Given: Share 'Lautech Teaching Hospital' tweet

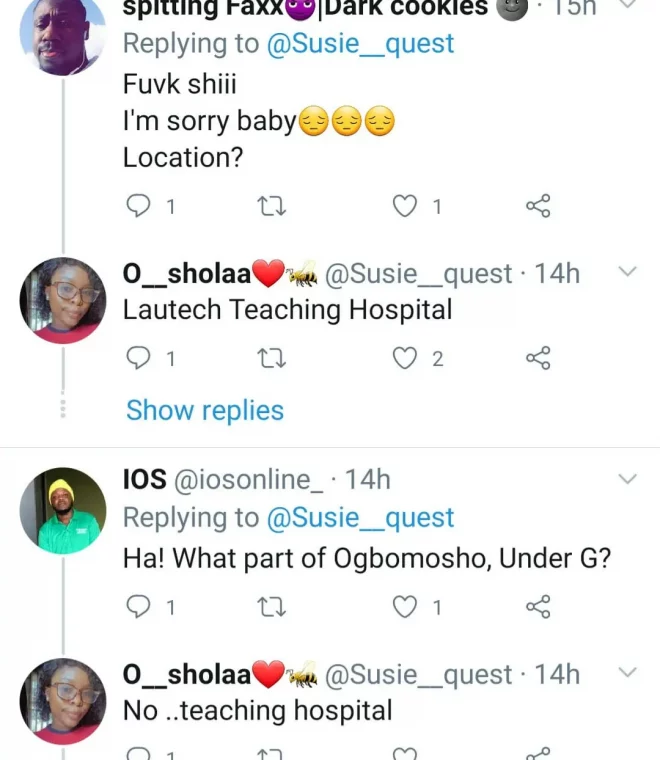Looking at the screenshot, I should (x=538, y=358).
